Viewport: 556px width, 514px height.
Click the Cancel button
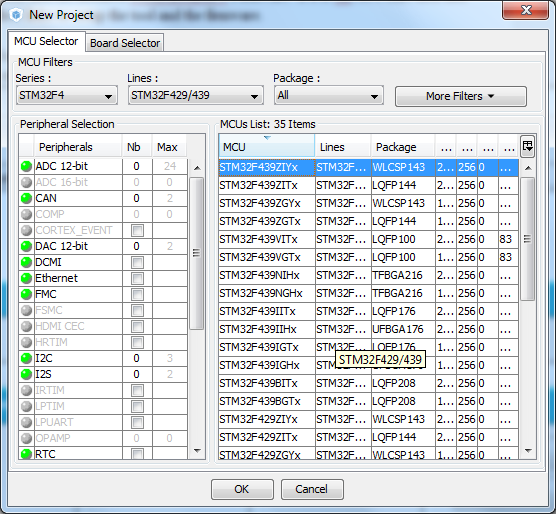coord(312,490)
